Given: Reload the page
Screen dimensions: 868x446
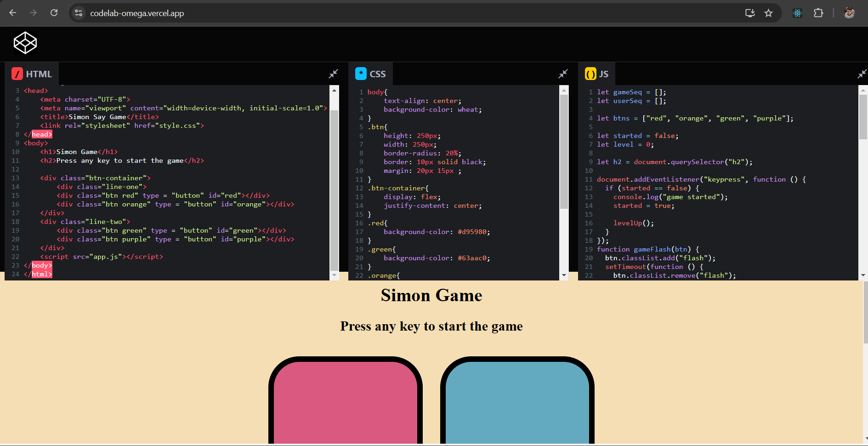Looking at the screenshot, I should (x=54, y=13).
